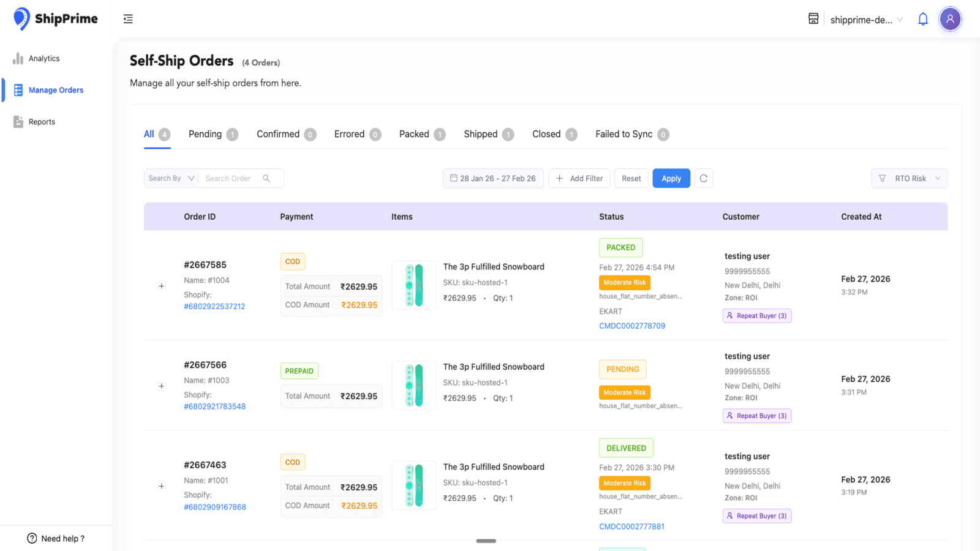This screenshot has height=551, width=980.
Task: Click the PENDING status badge
Action: pos(622,369)
